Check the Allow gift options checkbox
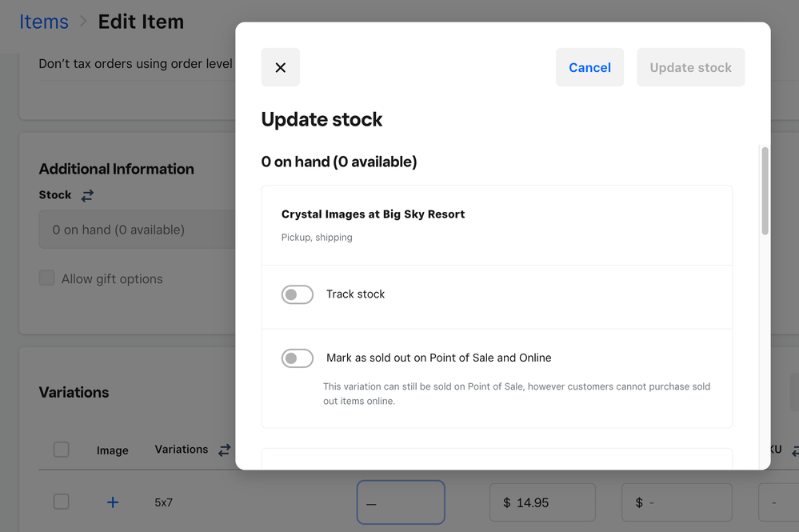This screenshot has height=532, width=799. tap(47, 278)
